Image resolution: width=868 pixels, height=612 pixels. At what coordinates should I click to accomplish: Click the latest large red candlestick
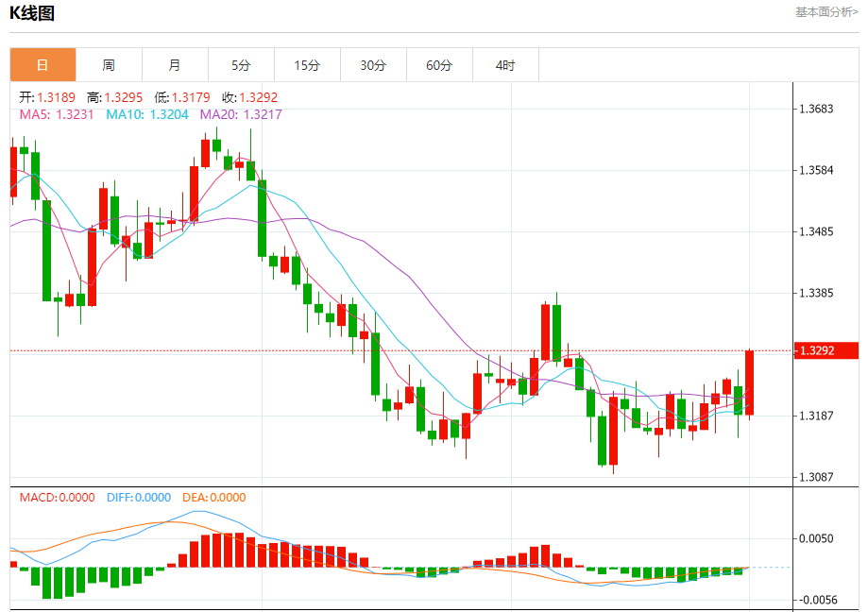click(x=750, y=382)
